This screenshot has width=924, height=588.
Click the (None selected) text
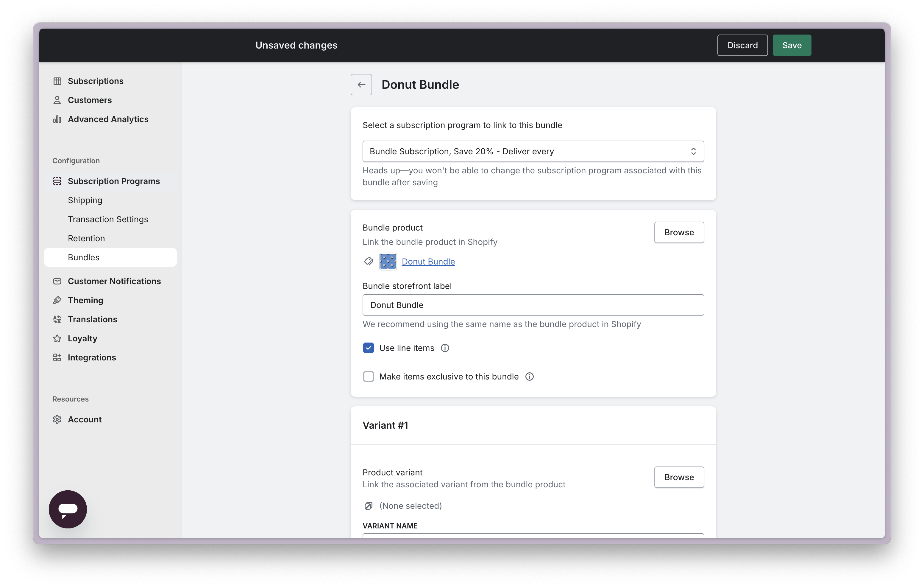pos(411,506)
